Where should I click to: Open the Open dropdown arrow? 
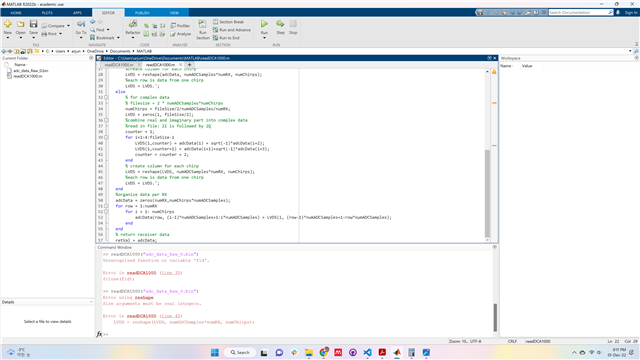coord(20,38)
